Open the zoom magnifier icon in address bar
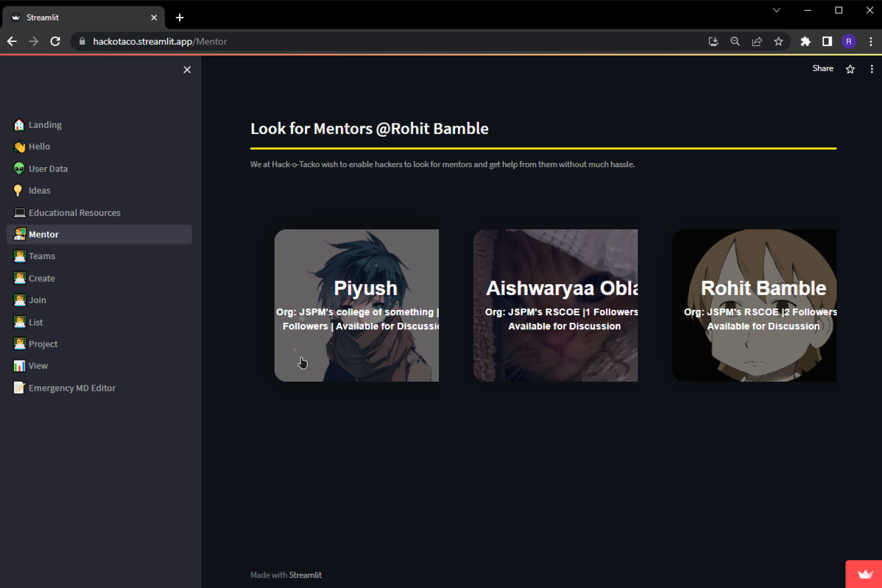 [735, 41]
